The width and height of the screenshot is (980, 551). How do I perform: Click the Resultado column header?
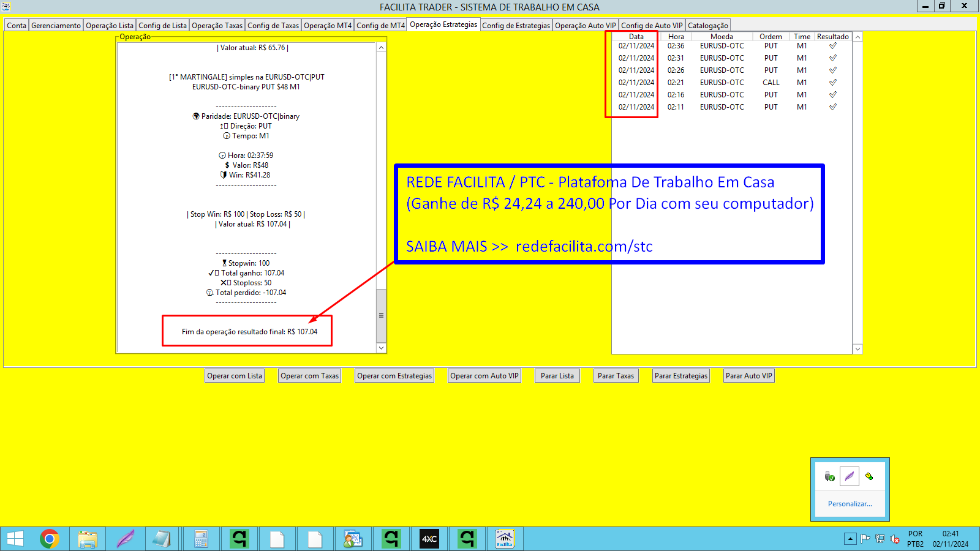833,37
